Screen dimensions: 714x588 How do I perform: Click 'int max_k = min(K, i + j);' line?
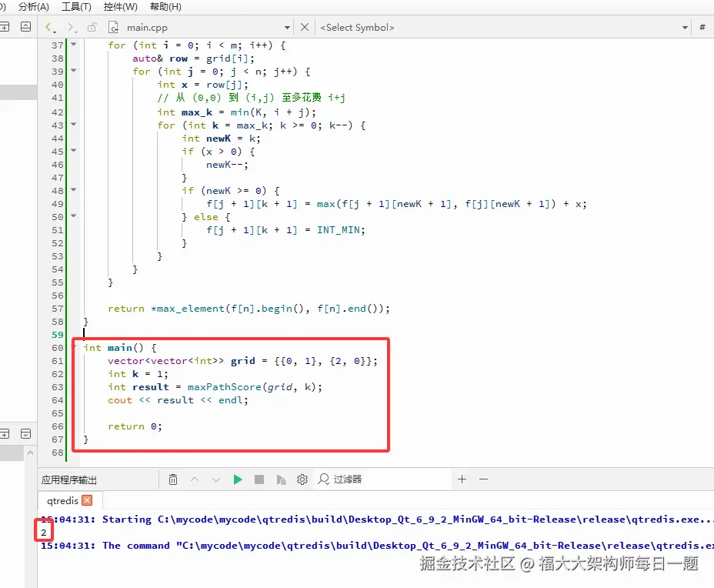coord(237,112)
